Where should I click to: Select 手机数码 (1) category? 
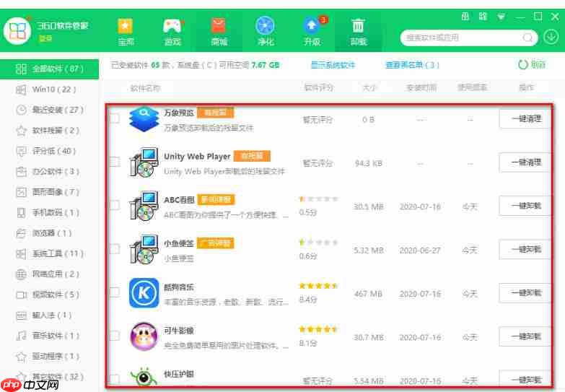49,212
